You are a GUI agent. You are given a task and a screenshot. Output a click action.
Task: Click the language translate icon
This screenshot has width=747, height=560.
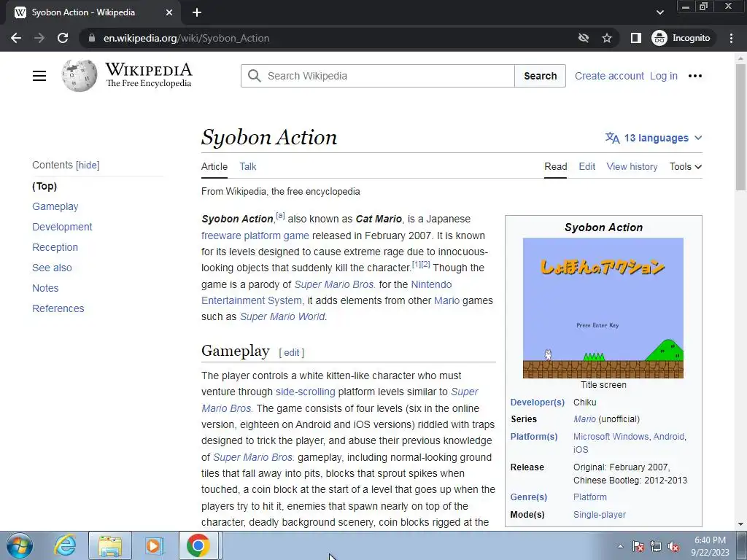click(612, 138)
